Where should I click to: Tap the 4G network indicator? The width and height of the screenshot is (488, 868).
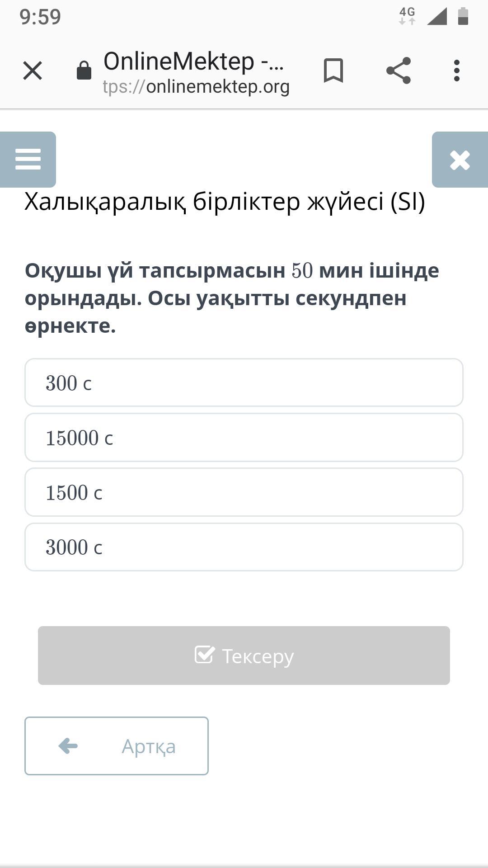coord(407,16)
